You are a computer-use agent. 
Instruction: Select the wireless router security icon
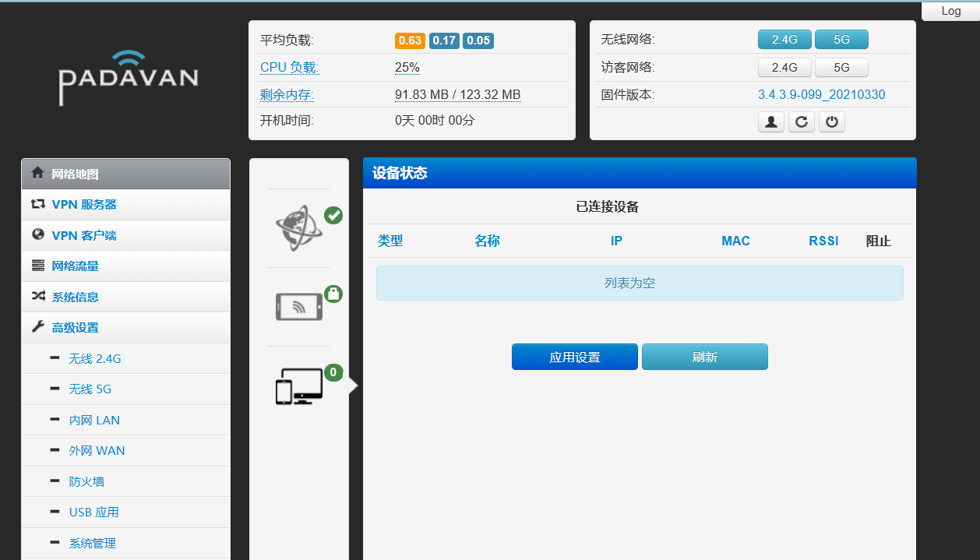click(299, 306)
